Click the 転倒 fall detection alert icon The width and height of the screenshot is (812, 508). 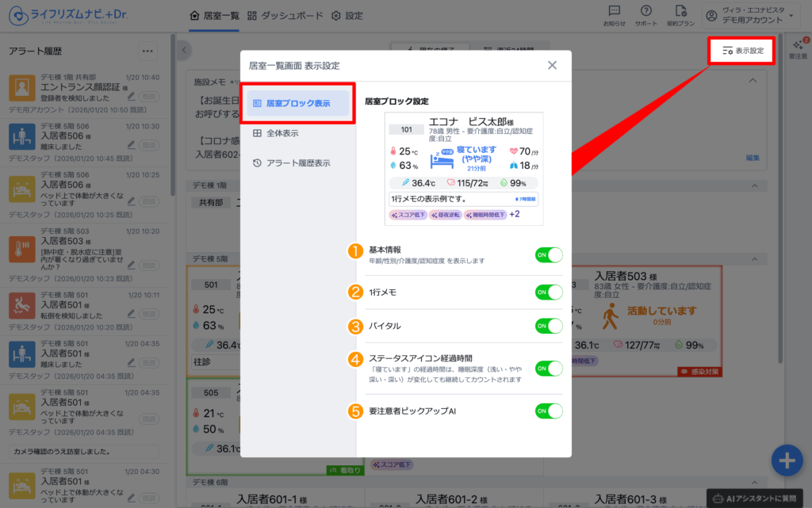22,305
